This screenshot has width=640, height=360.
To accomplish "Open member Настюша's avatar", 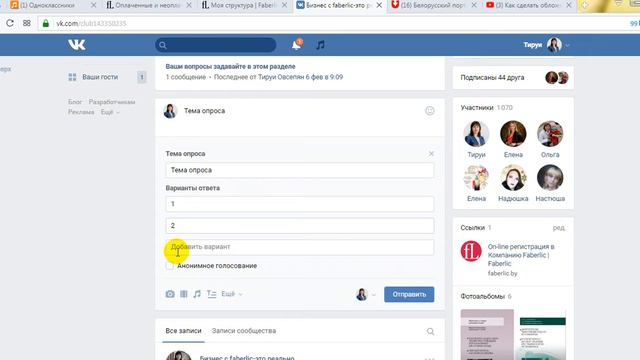I will [550, 178].
